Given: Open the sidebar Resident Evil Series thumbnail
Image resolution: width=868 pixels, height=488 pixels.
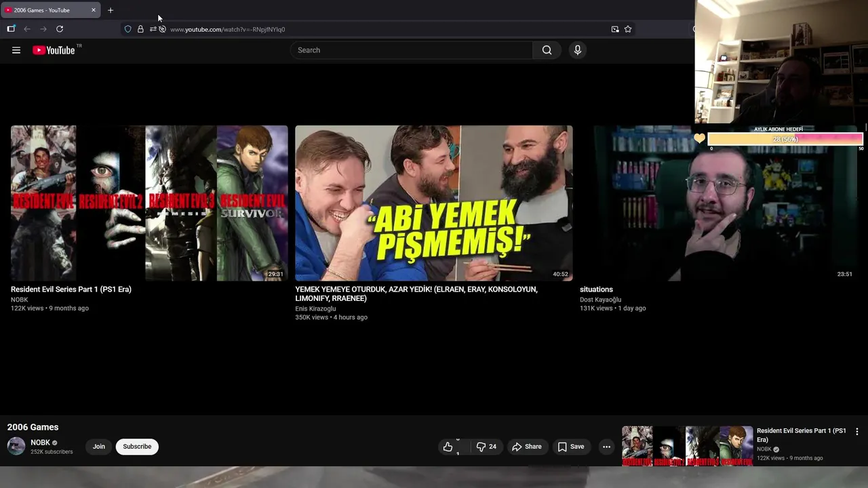Looking at the screenshot, I should click(687, 446).
